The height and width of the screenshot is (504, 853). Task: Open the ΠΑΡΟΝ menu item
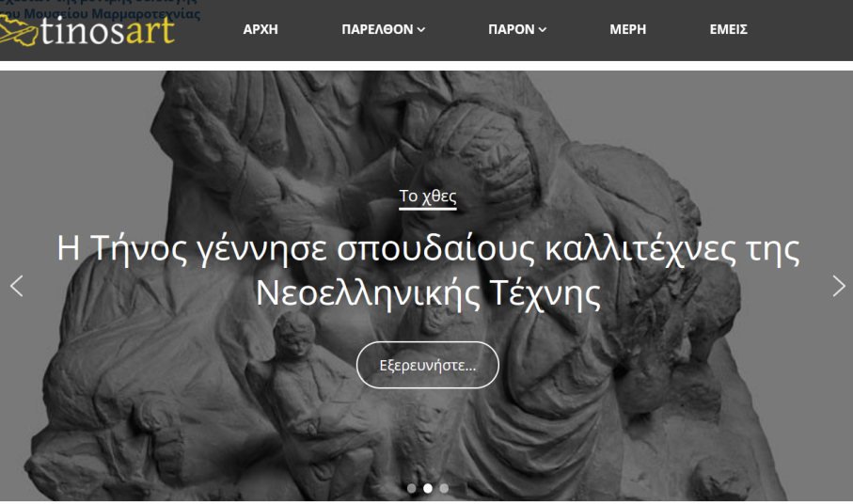(511, 29)
